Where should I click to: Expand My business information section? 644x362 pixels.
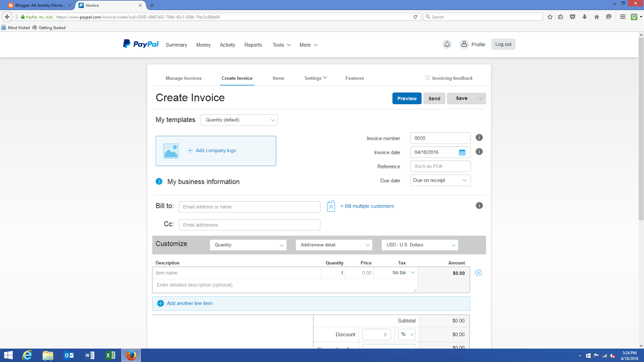[x=159, y=181]
